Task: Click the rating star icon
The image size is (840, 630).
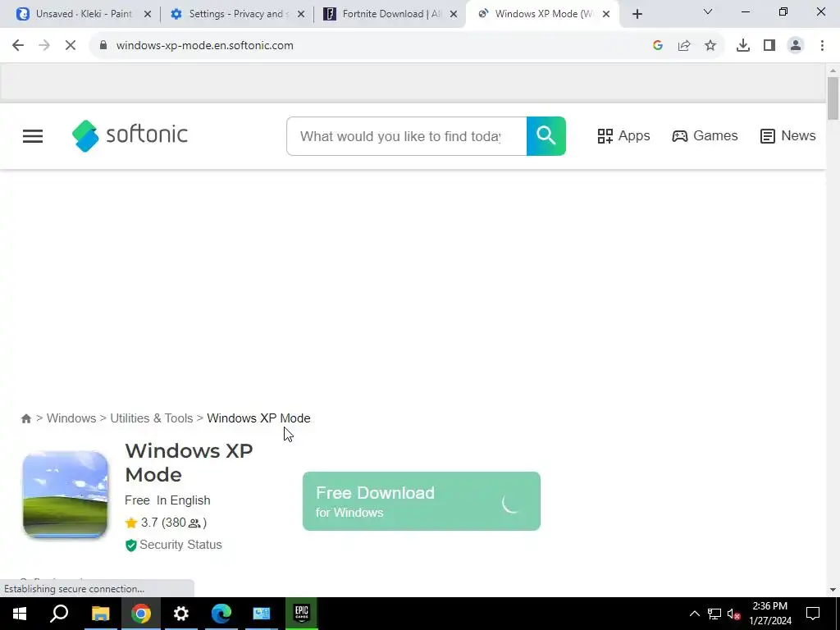Action: coord(131,523)
